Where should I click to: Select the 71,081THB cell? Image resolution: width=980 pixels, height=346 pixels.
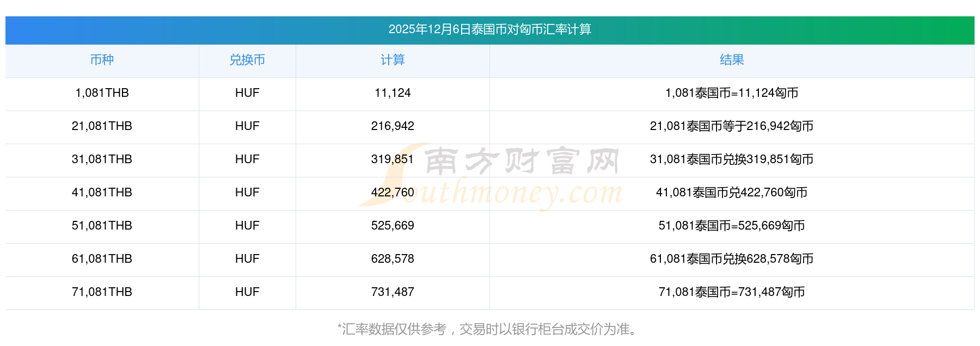click(102, 292)
